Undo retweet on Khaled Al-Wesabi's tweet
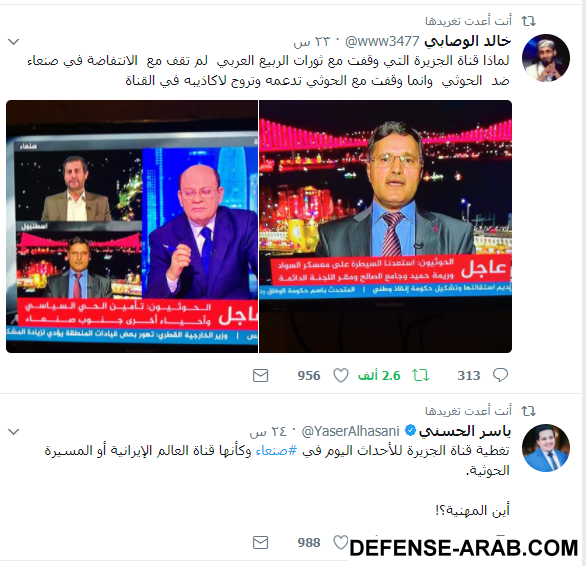This screenshot has width=586, height=566. [x=420, y=375]
